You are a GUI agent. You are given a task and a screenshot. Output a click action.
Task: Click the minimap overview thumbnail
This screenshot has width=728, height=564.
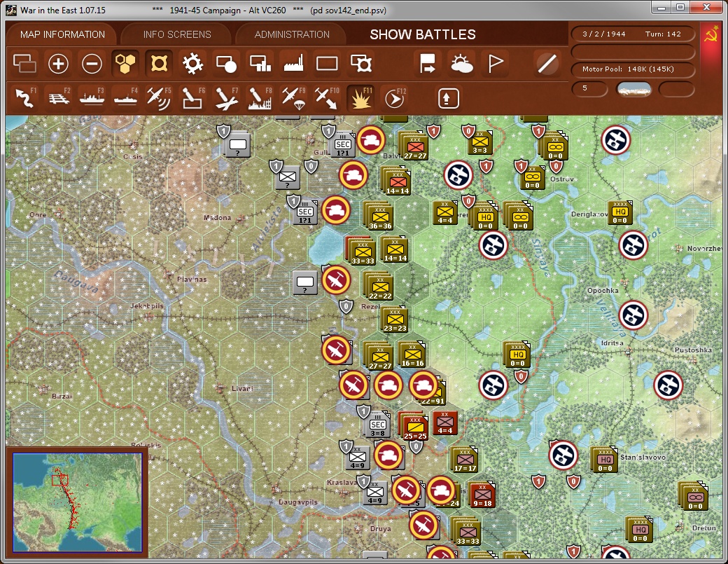click(x=77, y=502)
